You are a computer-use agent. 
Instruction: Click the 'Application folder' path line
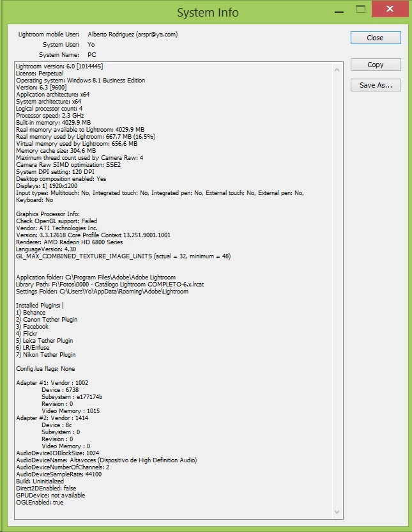[x=96, y=278]
